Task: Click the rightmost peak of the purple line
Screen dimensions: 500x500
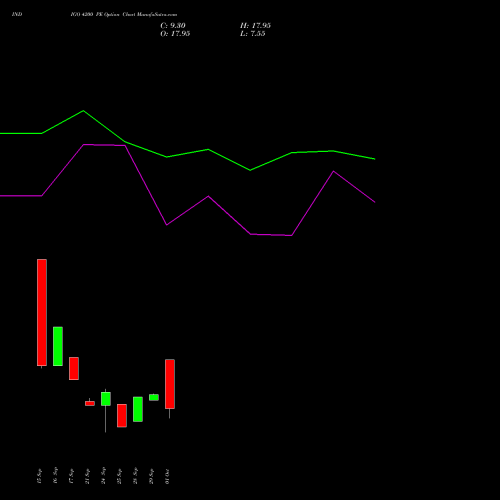Action: coord(333,171)
